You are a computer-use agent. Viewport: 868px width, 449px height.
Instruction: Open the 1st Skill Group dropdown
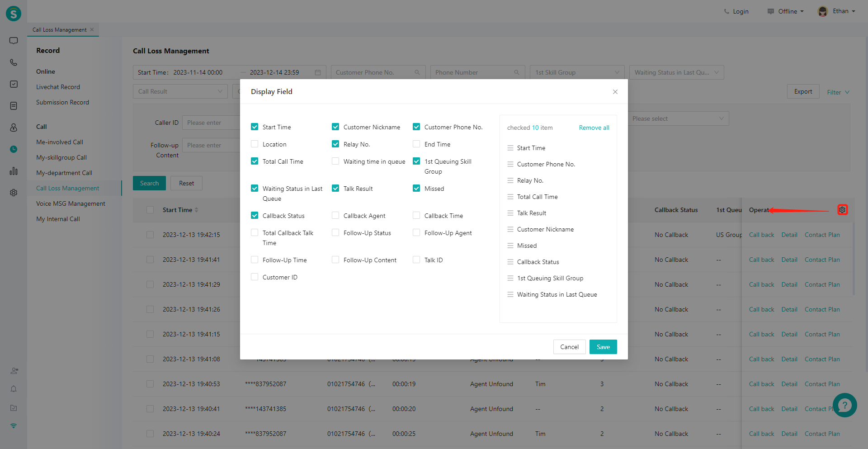pyautogui.click(x=577, y=72)
